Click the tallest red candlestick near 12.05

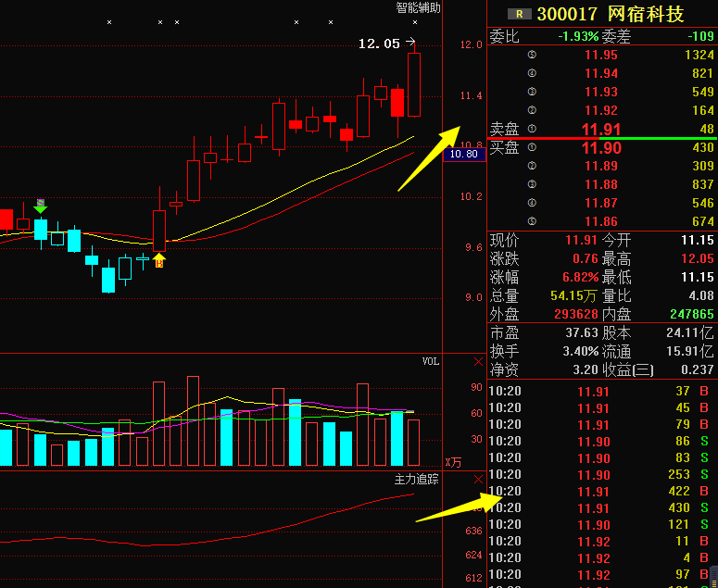click(414, 84)
